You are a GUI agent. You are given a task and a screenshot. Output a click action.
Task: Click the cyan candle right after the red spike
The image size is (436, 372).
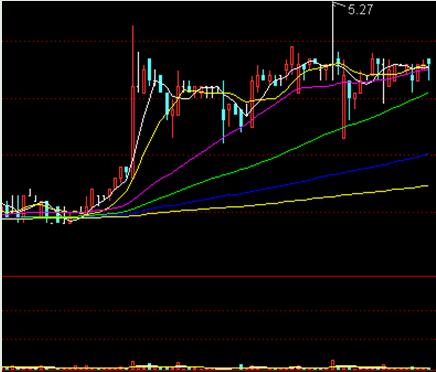(x=150, y=69)
